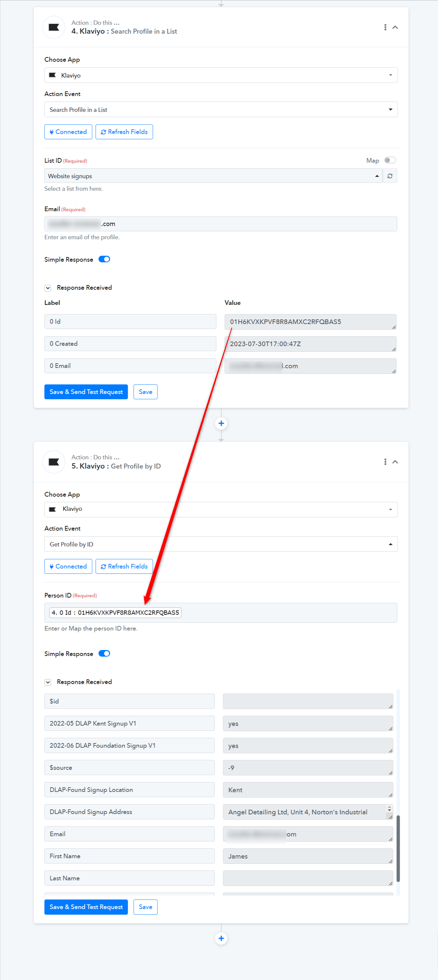Click the 'Email' label field in step 5 response
This screenshot has width=438, height=980.
click(x=129, y=833)
